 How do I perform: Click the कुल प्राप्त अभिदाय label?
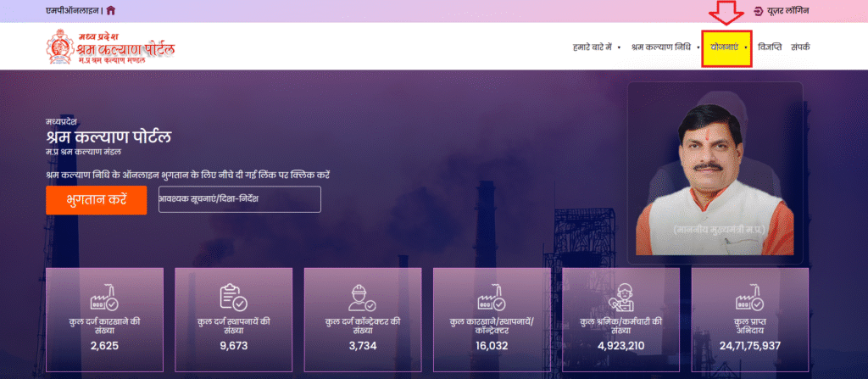(749, 326)
